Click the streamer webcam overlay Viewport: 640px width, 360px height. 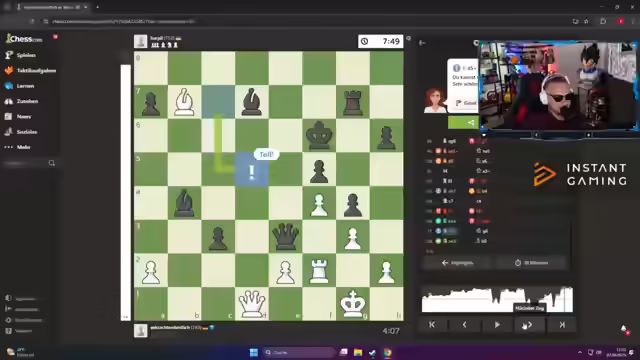[x=558, y=86]
